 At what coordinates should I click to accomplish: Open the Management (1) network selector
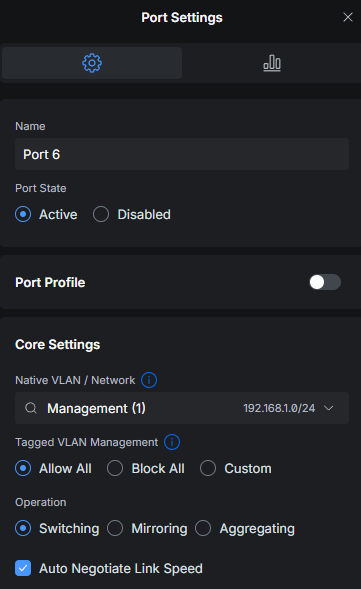point(182,408)
